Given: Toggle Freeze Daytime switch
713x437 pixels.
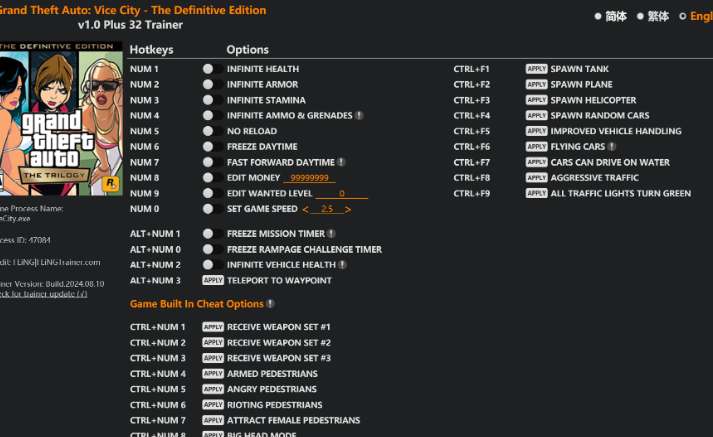Looking at the screenshot, I should [212, 146].
